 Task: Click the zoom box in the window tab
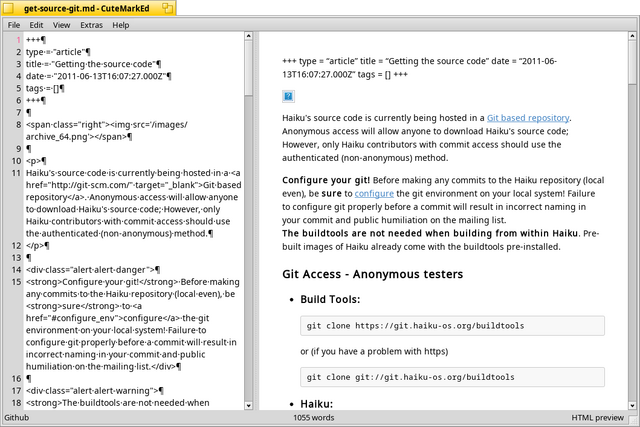[x=167, y=8]
